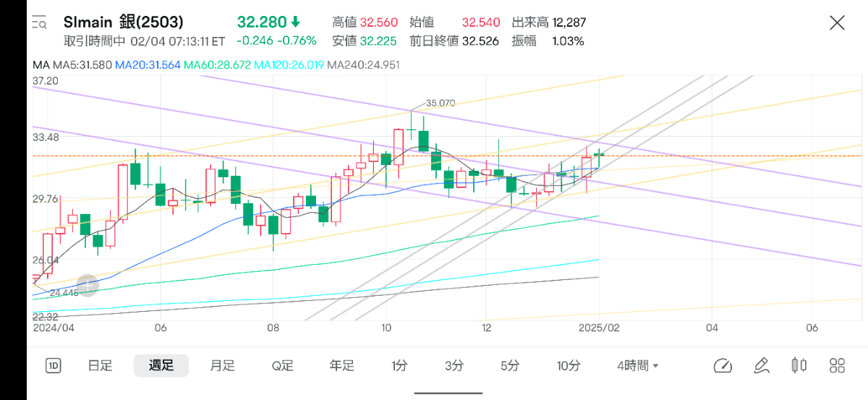Switch to 年足 yearly timeframe

(342, 366)
